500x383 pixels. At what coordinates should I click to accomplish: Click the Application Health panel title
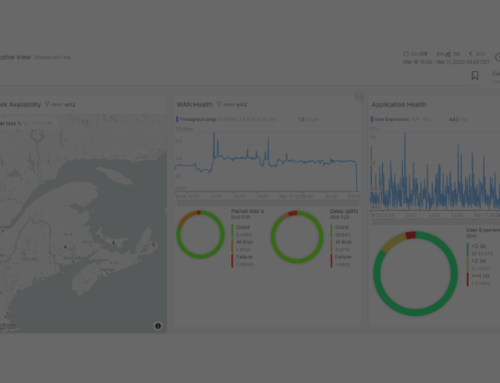pos(399,104)
